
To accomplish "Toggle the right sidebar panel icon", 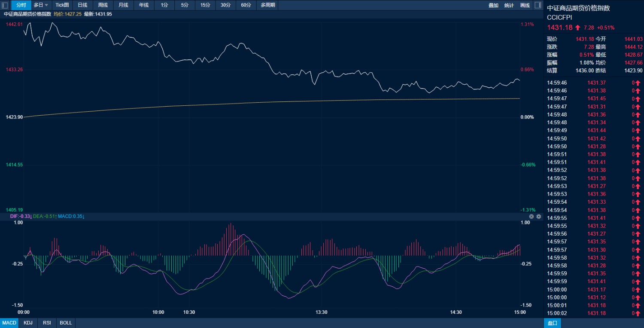I will 538,5.
